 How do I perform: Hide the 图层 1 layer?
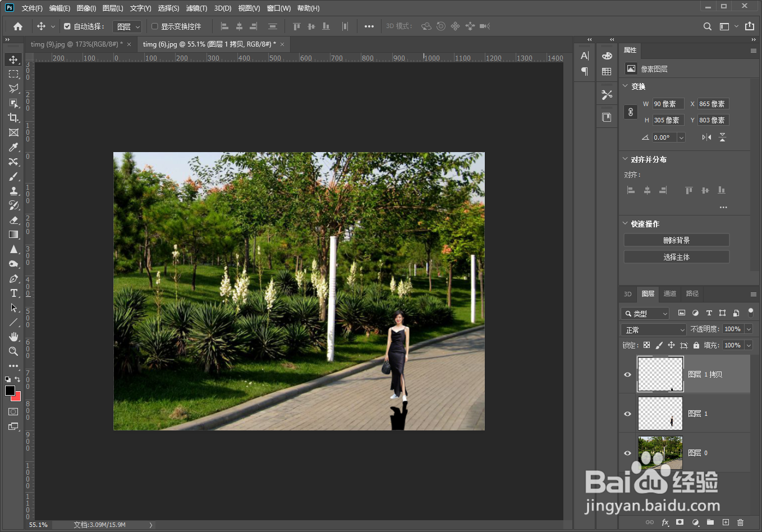(627, 414)
